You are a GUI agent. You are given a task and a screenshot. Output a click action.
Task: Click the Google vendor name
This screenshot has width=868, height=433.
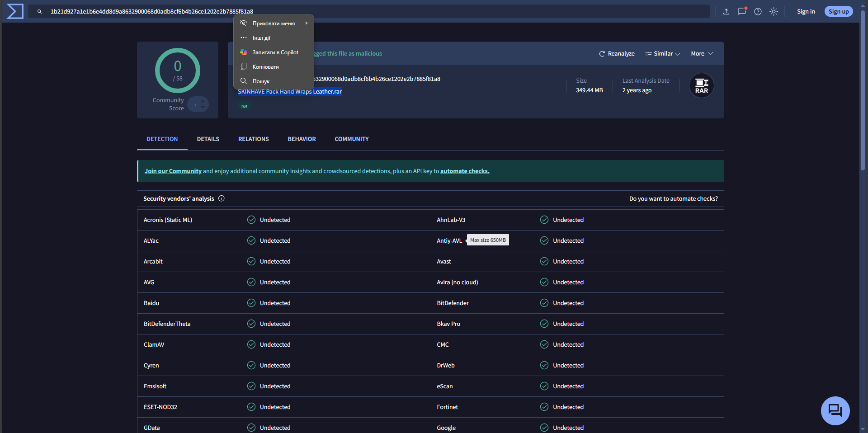[446, 428]
